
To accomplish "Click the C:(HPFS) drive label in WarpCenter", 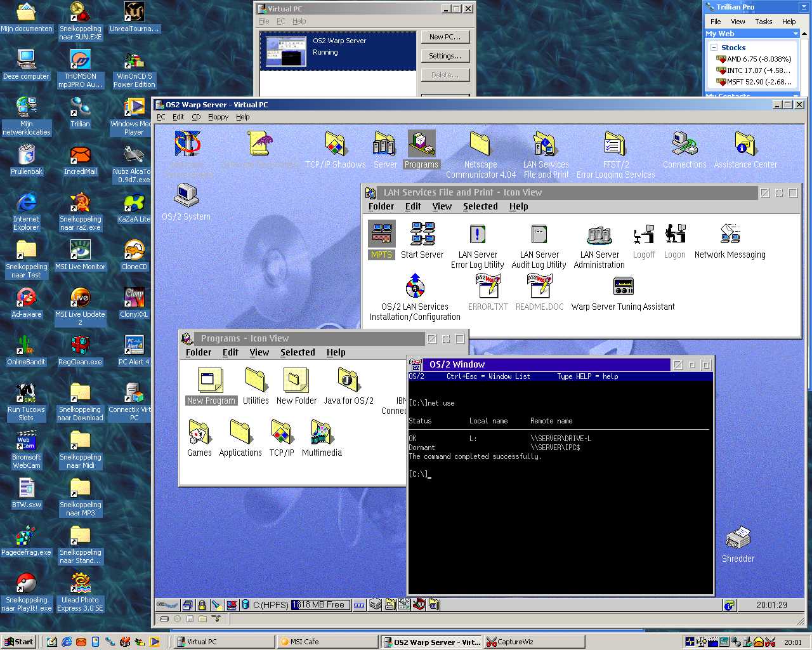I will pyautogui.click(x=271, y=605).
